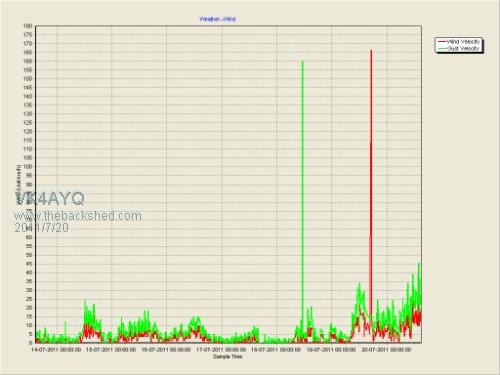
Task: Select the 17-07-2011 00:00:00 axis label
Action: (221, 350)
